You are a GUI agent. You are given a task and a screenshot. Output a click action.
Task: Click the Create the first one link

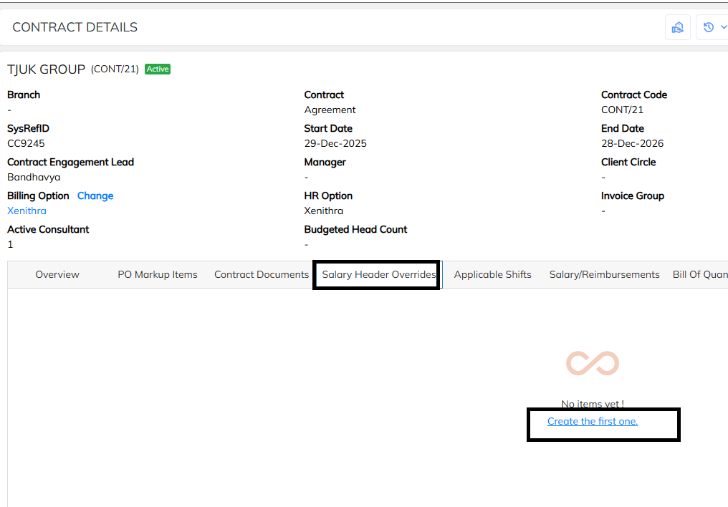[x=592, y=421]
